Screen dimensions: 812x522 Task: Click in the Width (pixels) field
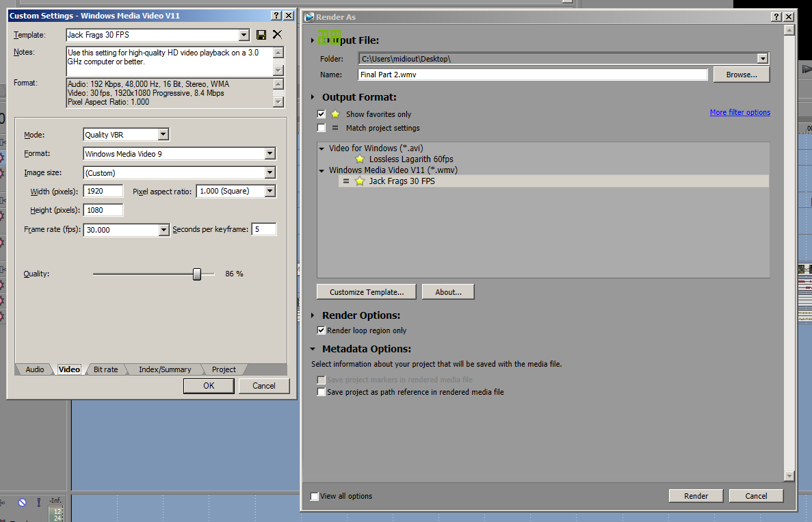pos(103,191)
